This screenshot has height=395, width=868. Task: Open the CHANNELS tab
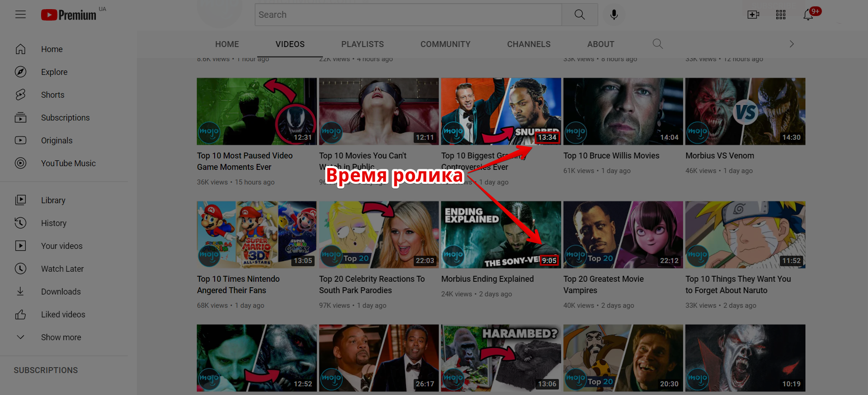point(529,44)
